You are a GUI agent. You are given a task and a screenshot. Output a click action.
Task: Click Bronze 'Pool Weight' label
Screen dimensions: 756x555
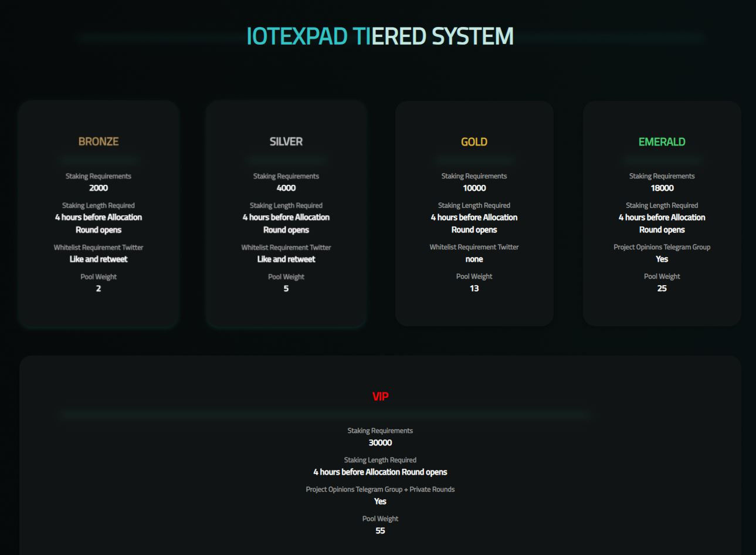(99, 277)
